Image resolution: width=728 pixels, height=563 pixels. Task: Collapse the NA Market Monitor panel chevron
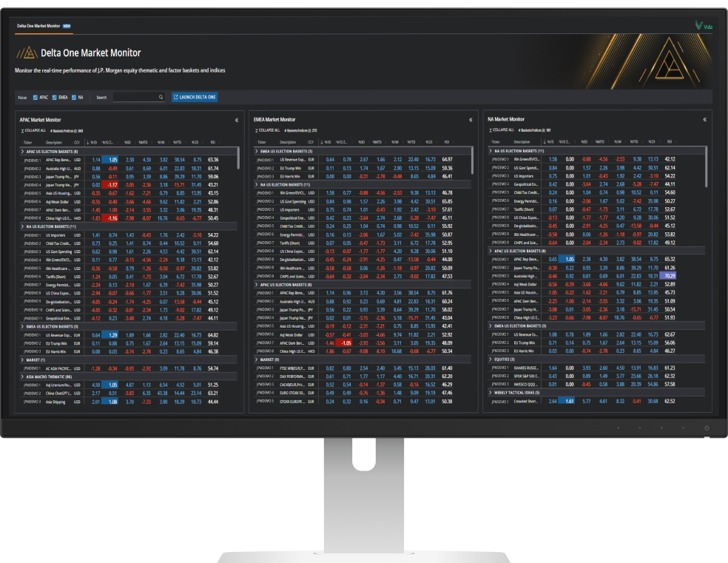pyautogui.click(x=704, y=118)
